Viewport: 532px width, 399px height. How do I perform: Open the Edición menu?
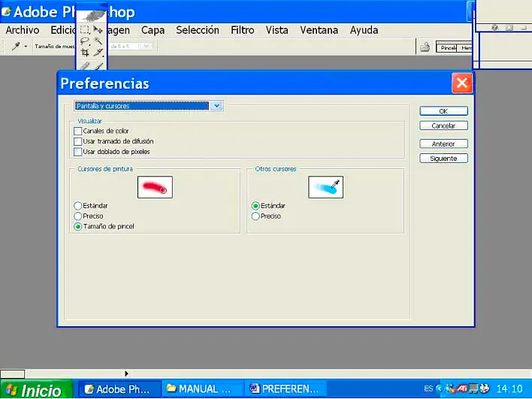coord(63,30)
